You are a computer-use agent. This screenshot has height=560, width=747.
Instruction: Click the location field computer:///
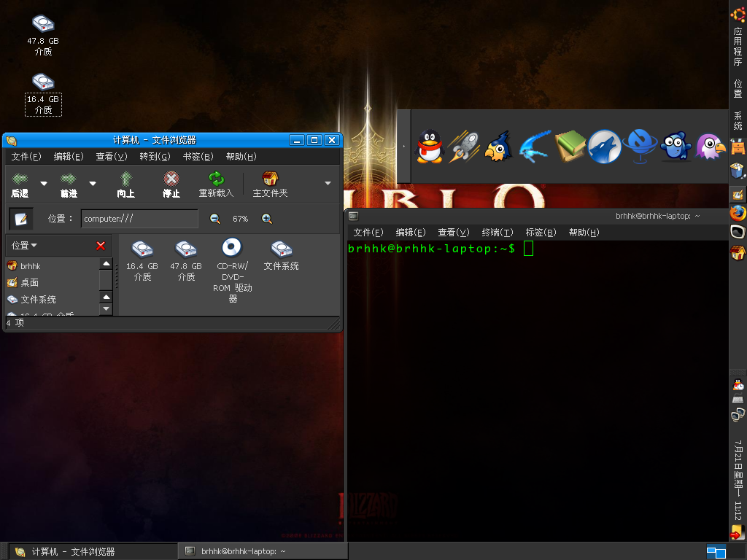(139, 219)
